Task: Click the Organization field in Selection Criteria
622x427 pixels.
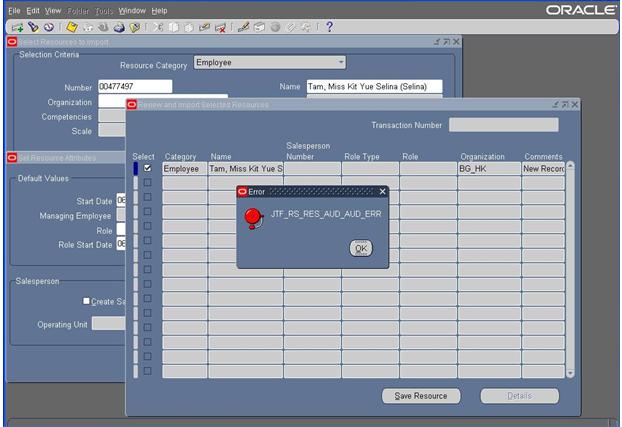Action: [x=112, y=101]
